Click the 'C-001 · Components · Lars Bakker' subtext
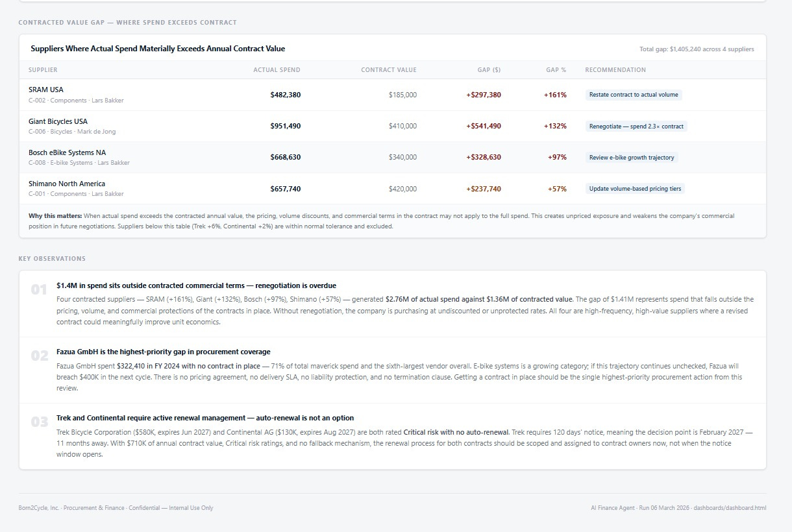The height and width of the screenshot is (532, 792). click(76, 194)
